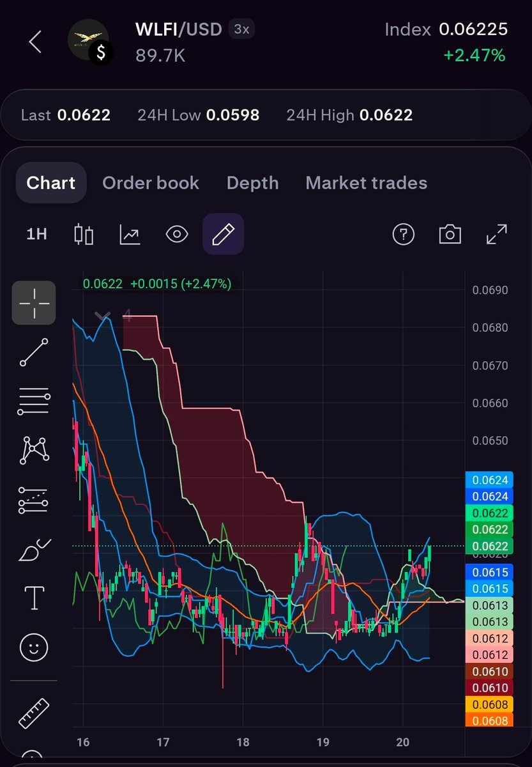Open the help question mark icon

click(x=403, y=235)
